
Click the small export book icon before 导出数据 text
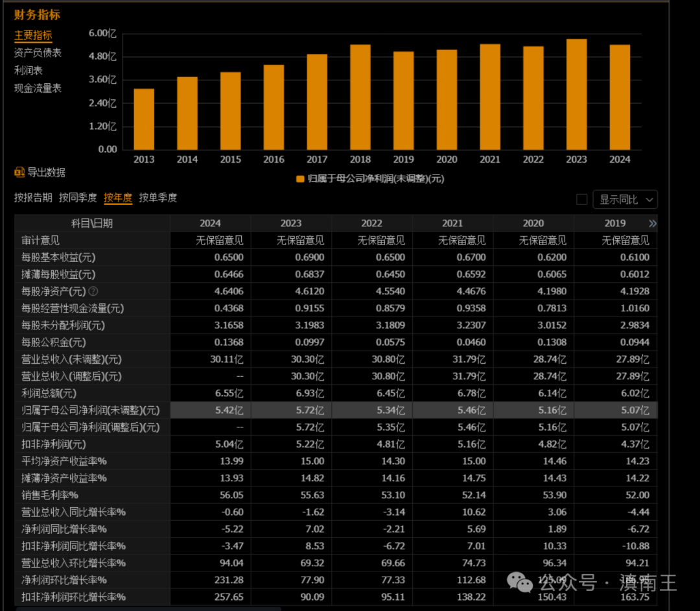[x=19, y=172]
